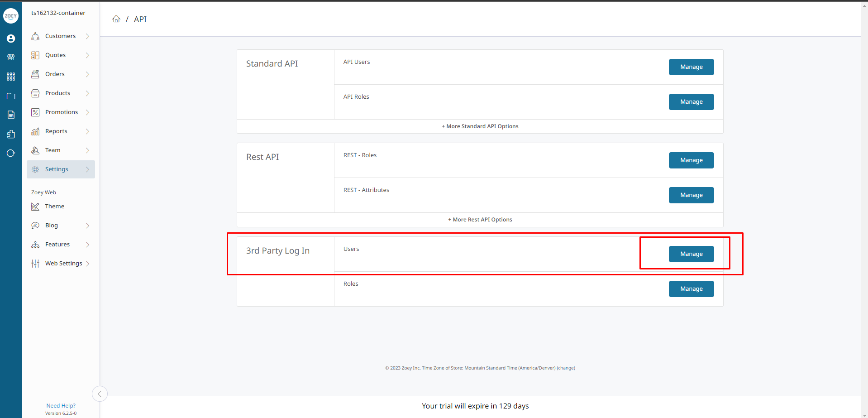868x418 pixels.
Task: Open the apps grid icon
Action: [x=10, y=77]
